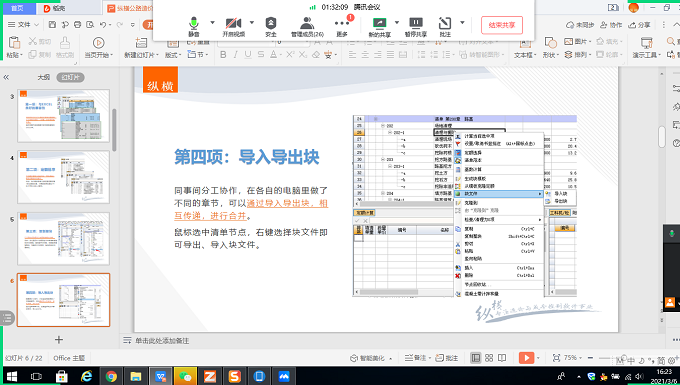Screen dimensions: 680x385
Task: Switch slide panel to 大纲 outline tab
Action: pyautogui.click(x=43, y=78)
